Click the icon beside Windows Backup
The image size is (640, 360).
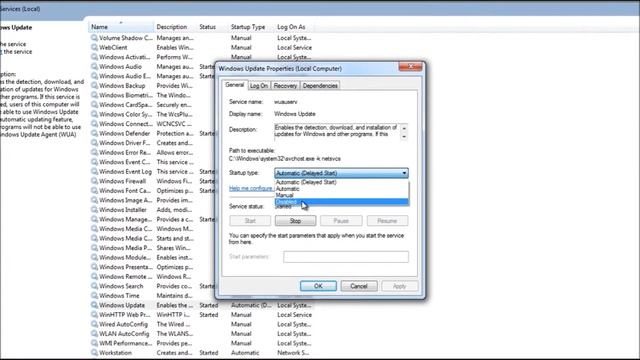click(x=94, y=86)
